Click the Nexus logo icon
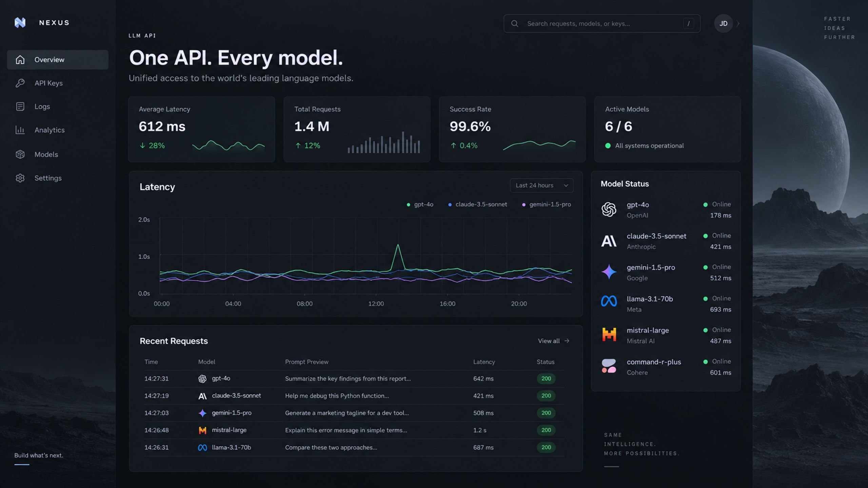Image resolution: width=868 pixels, height=488 pixels. click(x=20, y=23)
